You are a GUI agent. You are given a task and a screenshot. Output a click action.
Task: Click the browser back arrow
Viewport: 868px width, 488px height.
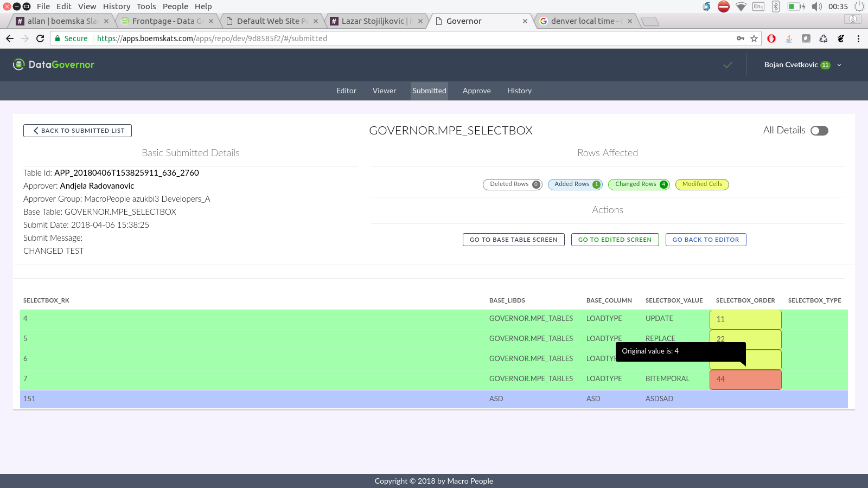click(x=10, y=38)
